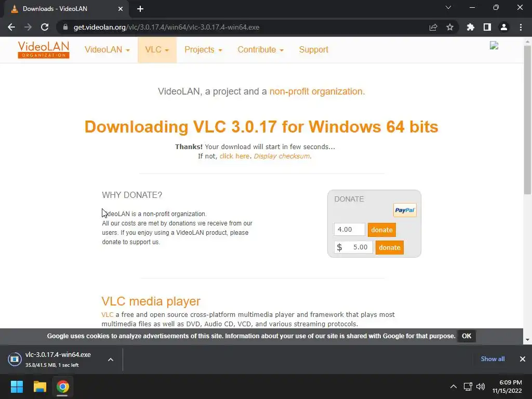Click the '35.8/41.5 MB, 1 sec left' status

pos(52,365)
